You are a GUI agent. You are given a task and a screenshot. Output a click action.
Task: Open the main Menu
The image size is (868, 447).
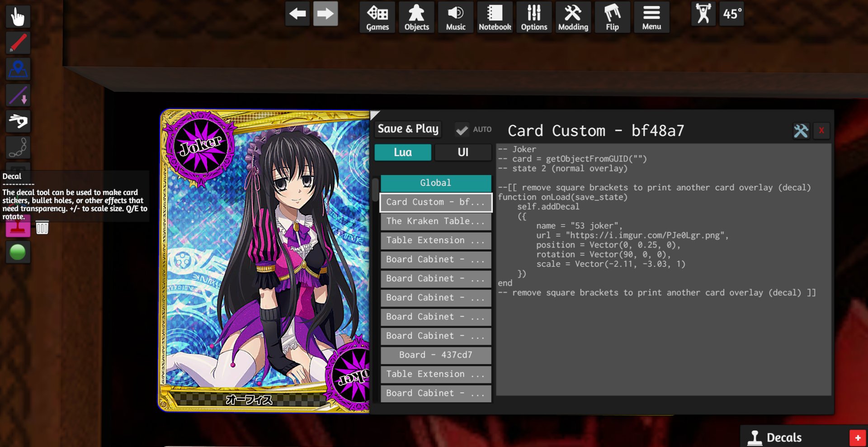coord(651,17)
